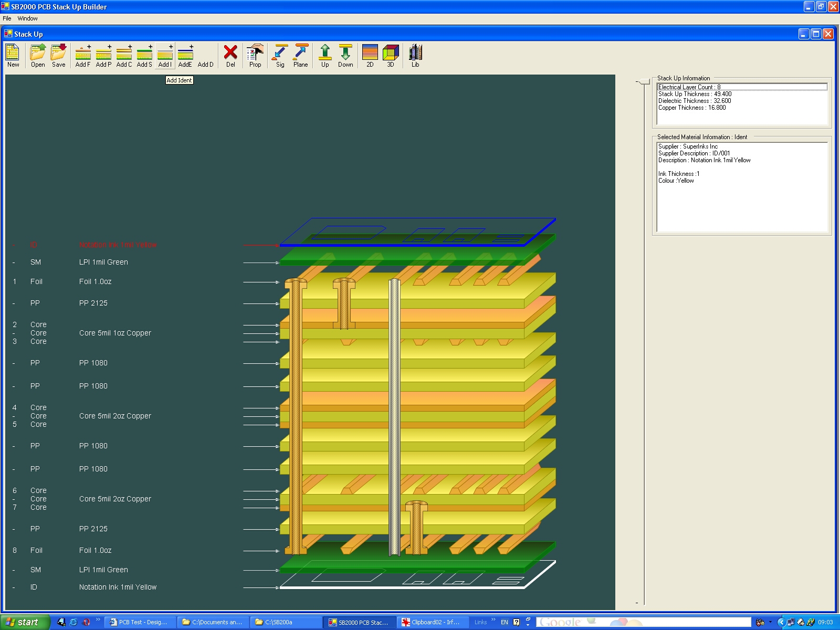The height and width of the screenshot is (630, 840).
Task: Click Stack Up Thickness value line
Action: pos(695,94)
